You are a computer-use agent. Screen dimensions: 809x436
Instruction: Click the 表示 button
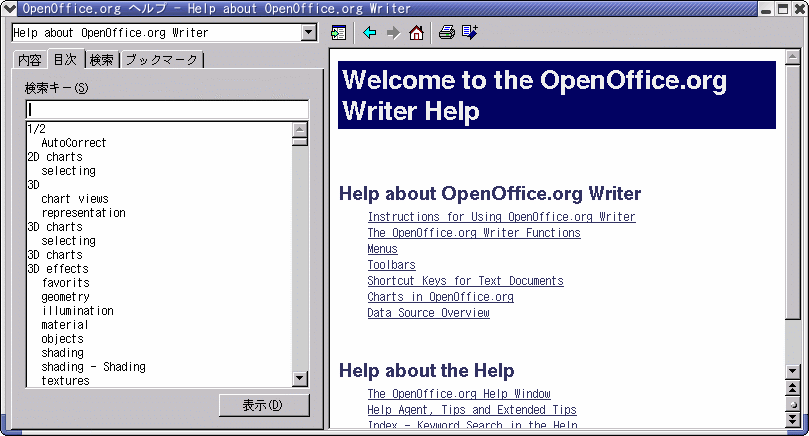tap(264, 405)
